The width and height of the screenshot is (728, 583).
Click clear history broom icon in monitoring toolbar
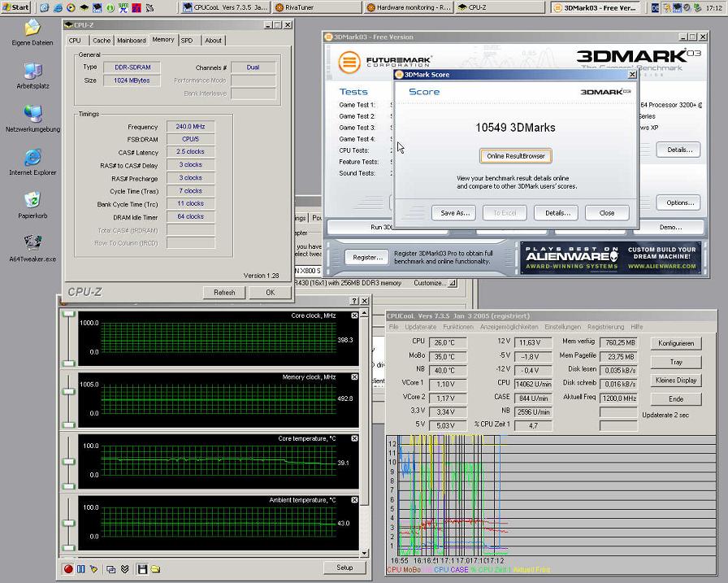94,569
